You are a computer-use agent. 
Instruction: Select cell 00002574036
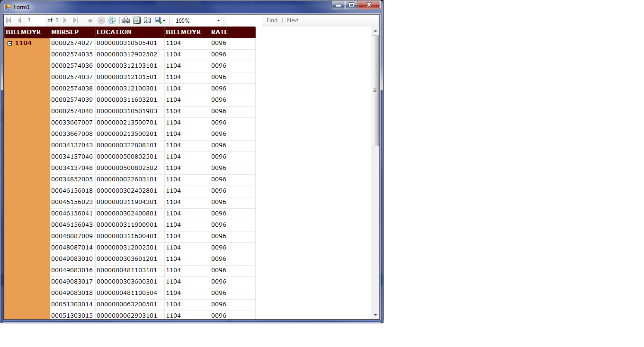click(72, 66)
